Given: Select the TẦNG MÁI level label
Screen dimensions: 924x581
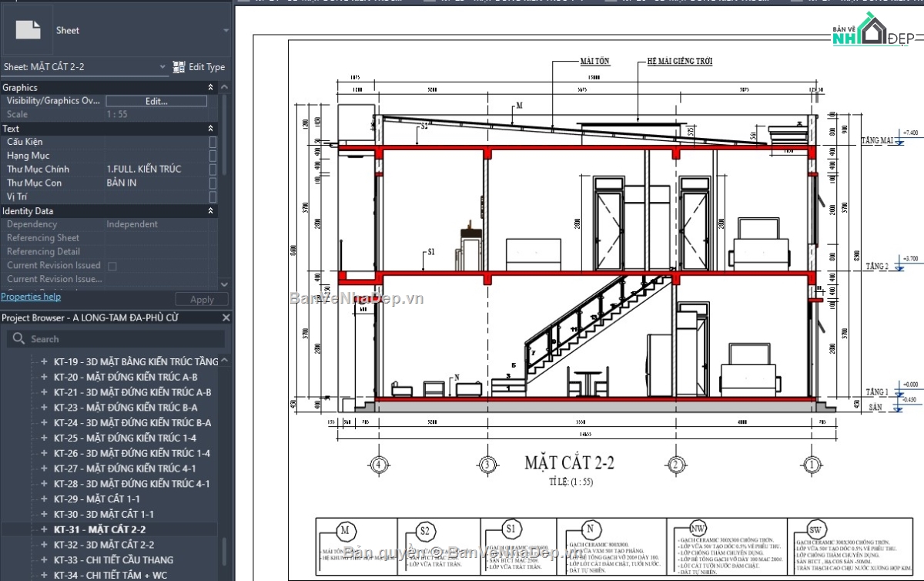Looking at the screenshot, I should 876,140.
